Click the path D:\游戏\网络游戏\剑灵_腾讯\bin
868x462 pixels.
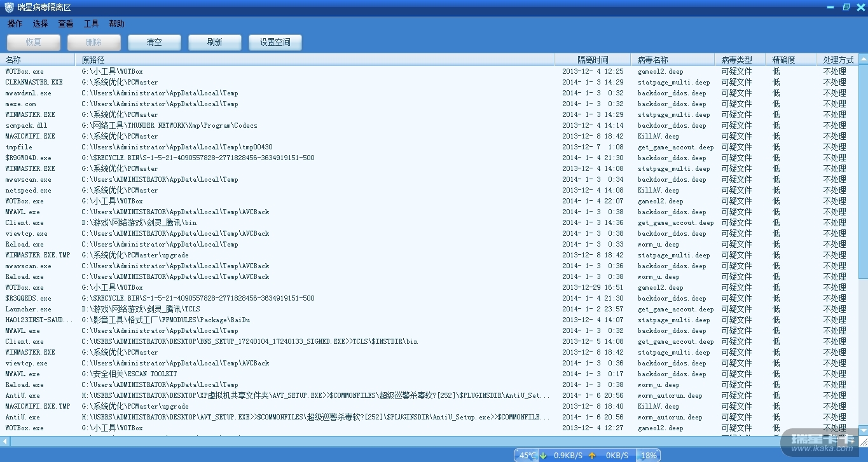(x=139, y=222)
